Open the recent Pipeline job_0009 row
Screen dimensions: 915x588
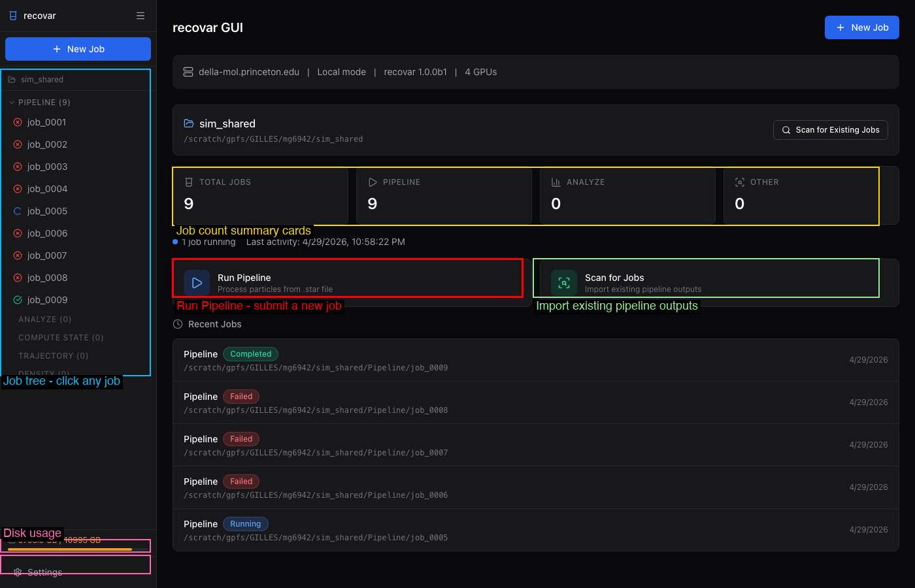(536, 360)
